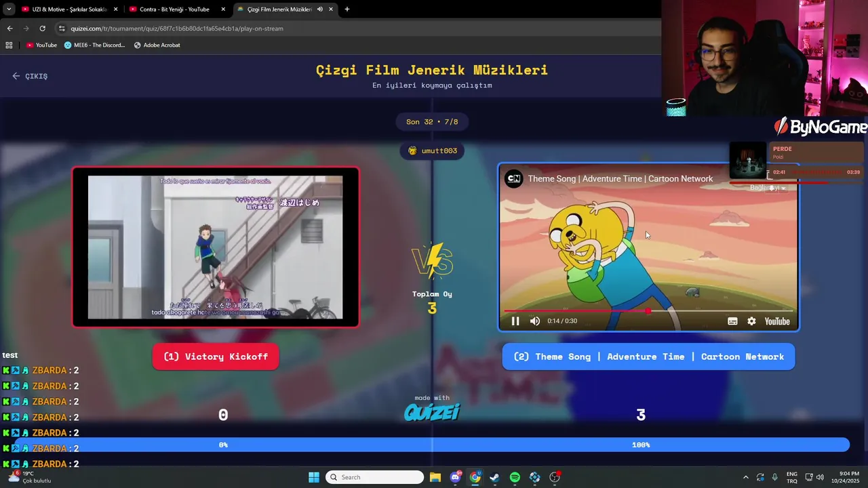Open video on YouTube via logo
The height and width of the screenshot is (488, 868).
[x=777, y=321]
